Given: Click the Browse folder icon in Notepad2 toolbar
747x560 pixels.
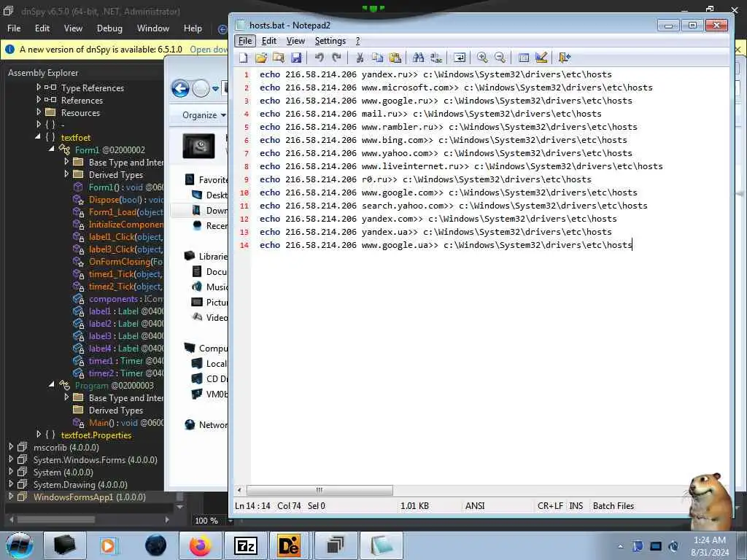Looking at the screenshot, I should pos(279,58).
